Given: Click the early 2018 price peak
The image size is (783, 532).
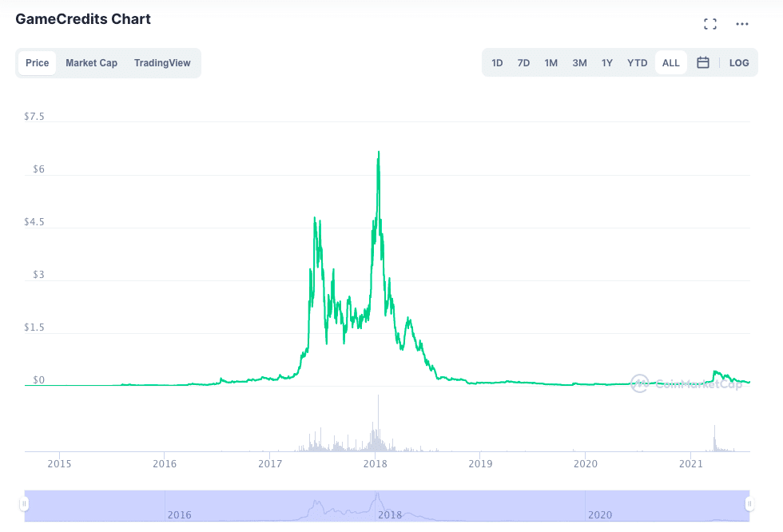Looking at the screenshot, I should coord(379,153).
